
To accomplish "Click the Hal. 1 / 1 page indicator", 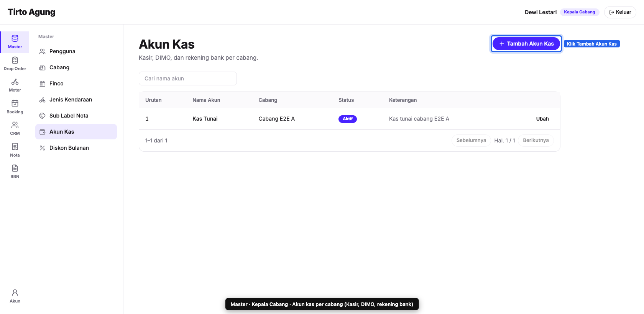I will tap(504, 141).
